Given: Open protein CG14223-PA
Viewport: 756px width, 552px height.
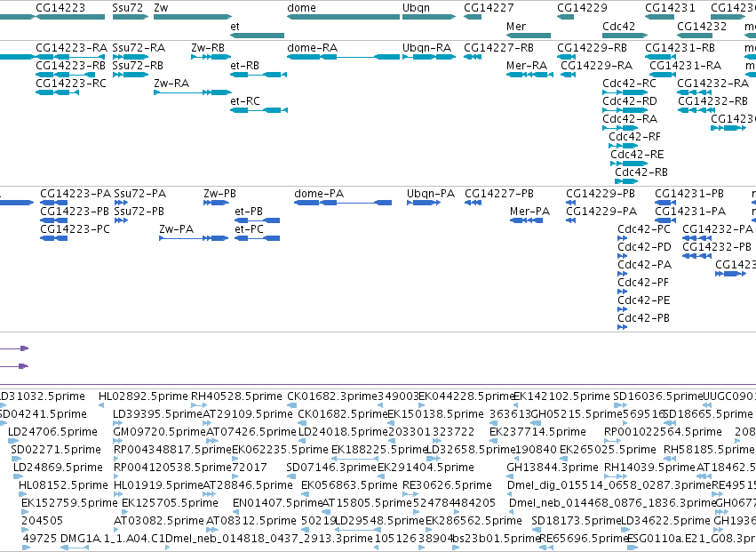Looking at the screenshot, I should point(76,194).
